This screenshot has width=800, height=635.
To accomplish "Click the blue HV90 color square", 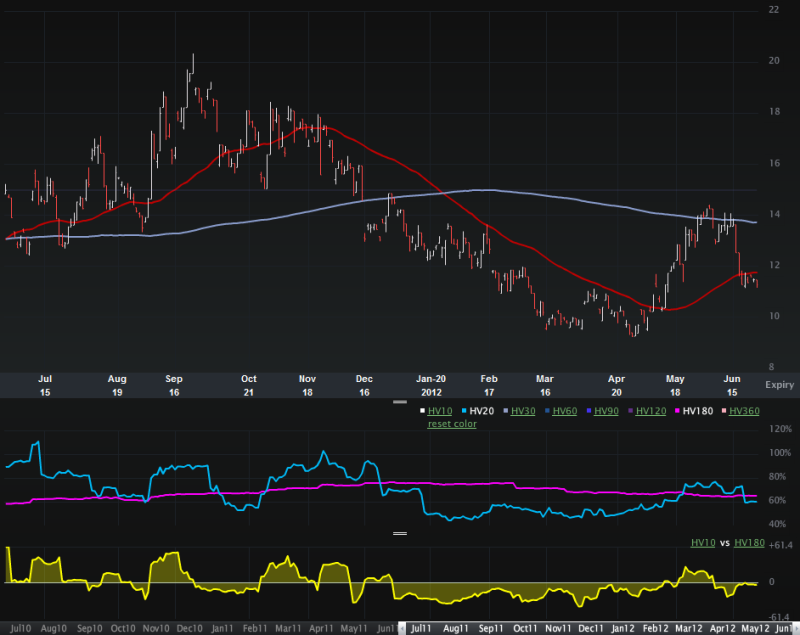I will [591, 411].
